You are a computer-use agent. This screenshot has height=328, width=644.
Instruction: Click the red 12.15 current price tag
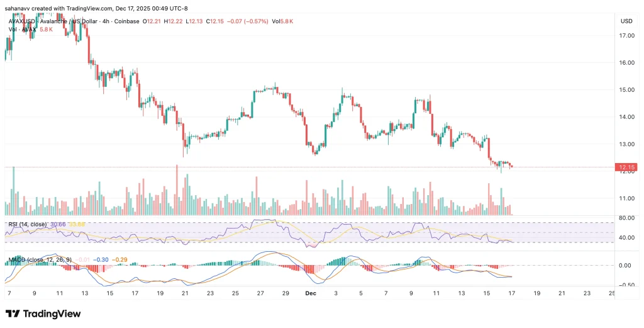click(x=625, y=167)
